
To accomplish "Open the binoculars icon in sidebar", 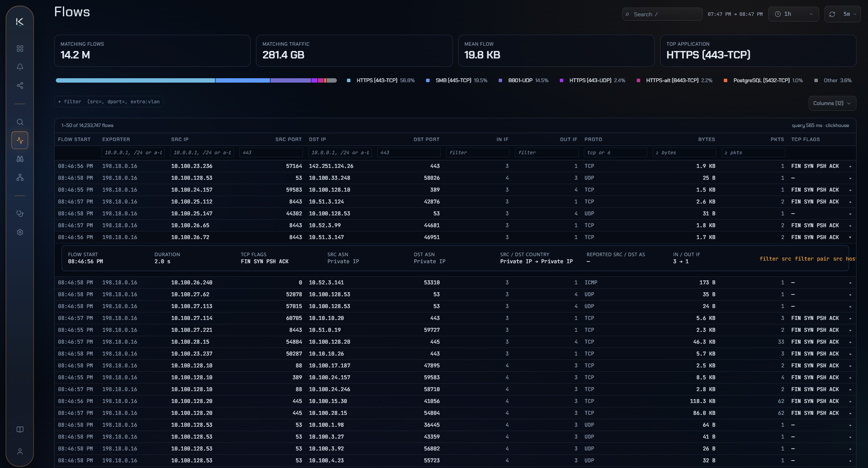I will [20, 159].
